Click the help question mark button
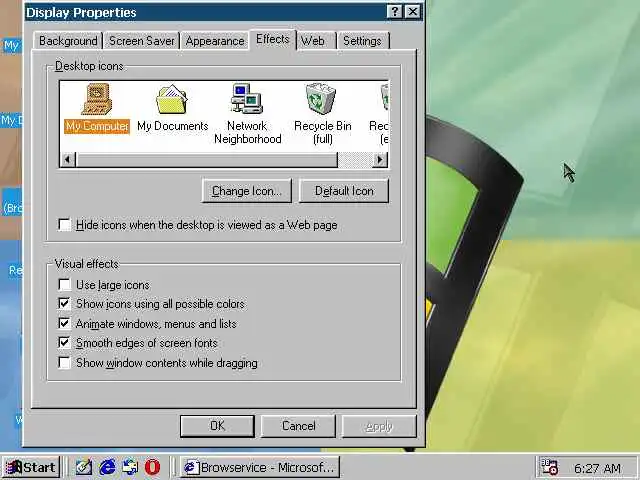 [x=394, y=12]
